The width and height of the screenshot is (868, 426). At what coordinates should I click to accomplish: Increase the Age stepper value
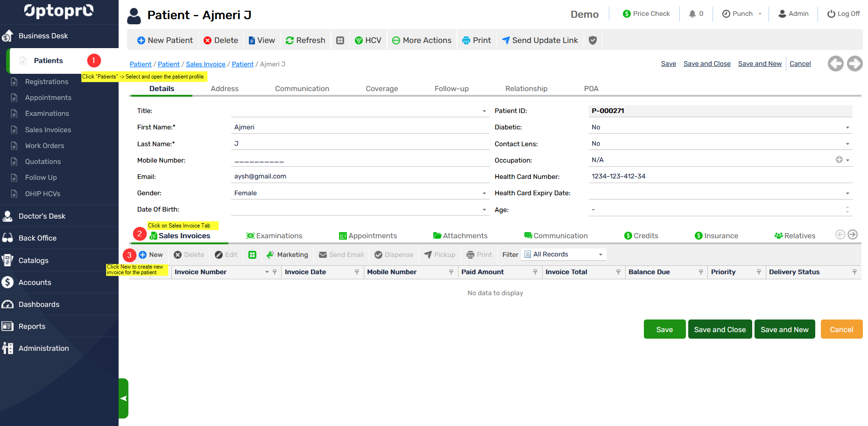847,207
